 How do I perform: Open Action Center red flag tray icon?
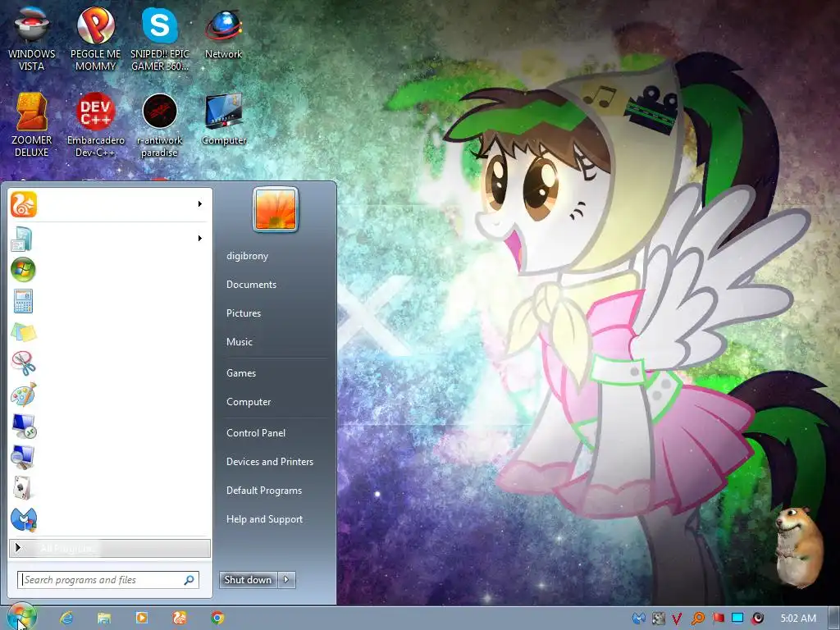(718, 619)
